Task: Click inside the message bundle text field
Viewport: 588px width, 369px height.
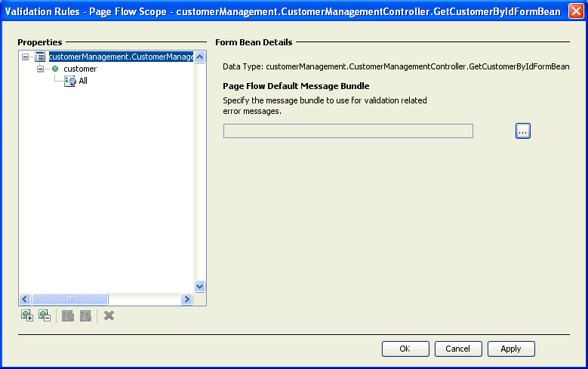Action: click(x=348, y=131)
